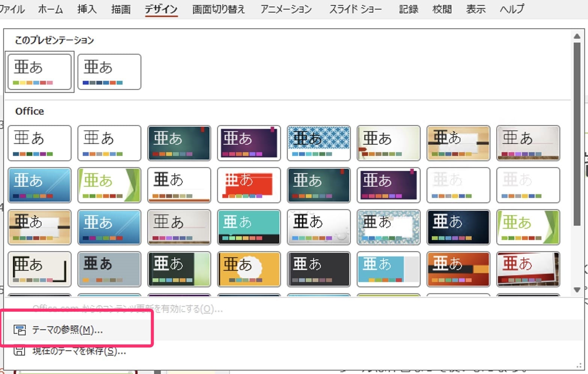Open the アニメーション tab

[x=286, y=9]
